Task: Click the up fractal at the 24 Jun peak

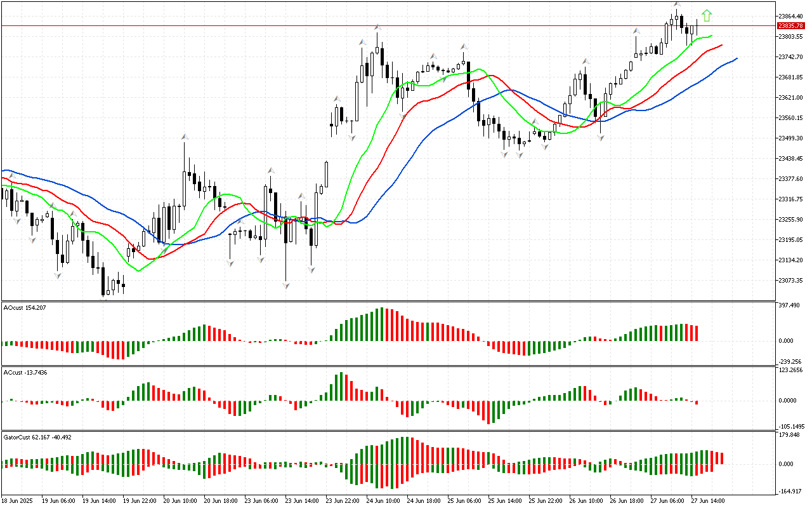Action: tap(377, 27)
